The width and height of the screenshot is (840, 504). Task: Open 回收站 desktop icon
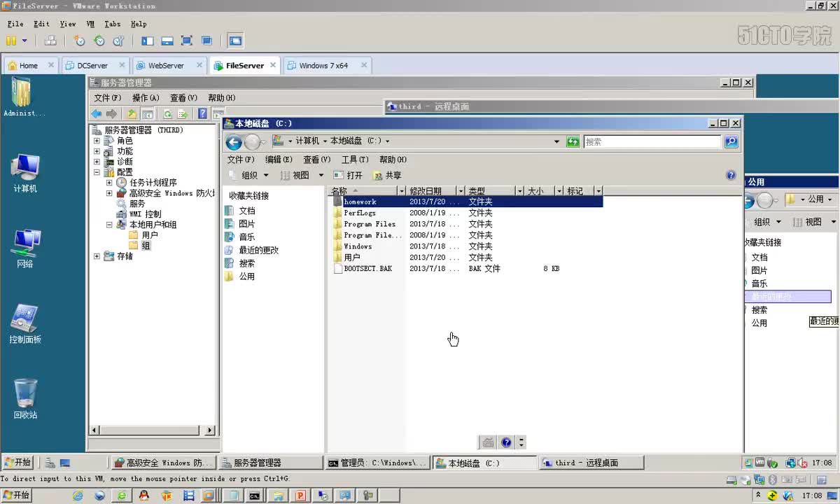pos(25,400)
